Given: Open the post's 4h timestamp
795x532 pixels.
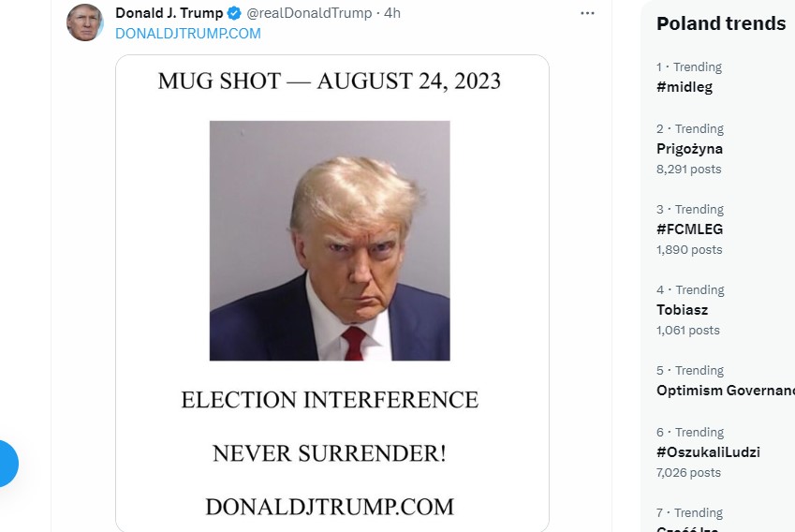Looking at the screenshot, I should [x=391, y=13].
